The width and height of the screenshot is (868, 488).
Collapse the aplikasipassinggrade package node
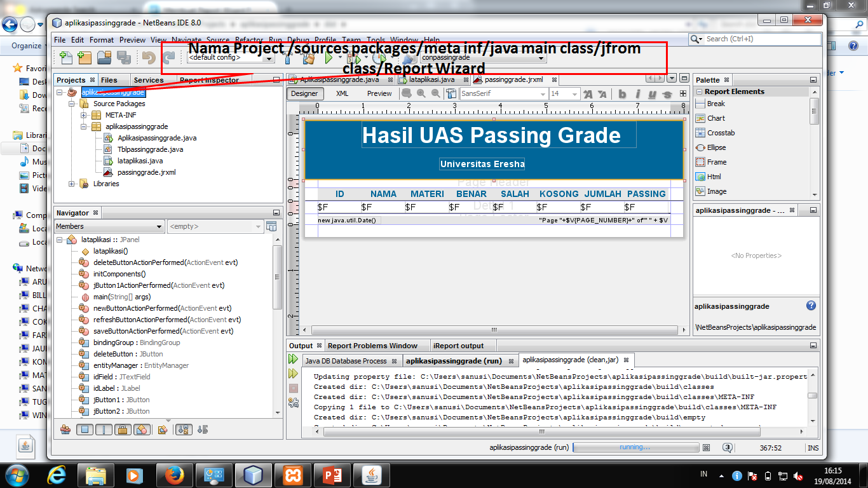[84, 126]
